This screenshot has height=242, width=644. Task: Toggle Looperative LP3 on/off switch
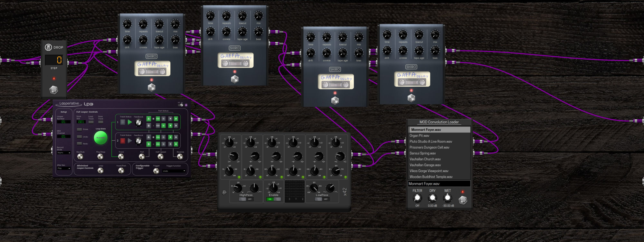[181, 105]
